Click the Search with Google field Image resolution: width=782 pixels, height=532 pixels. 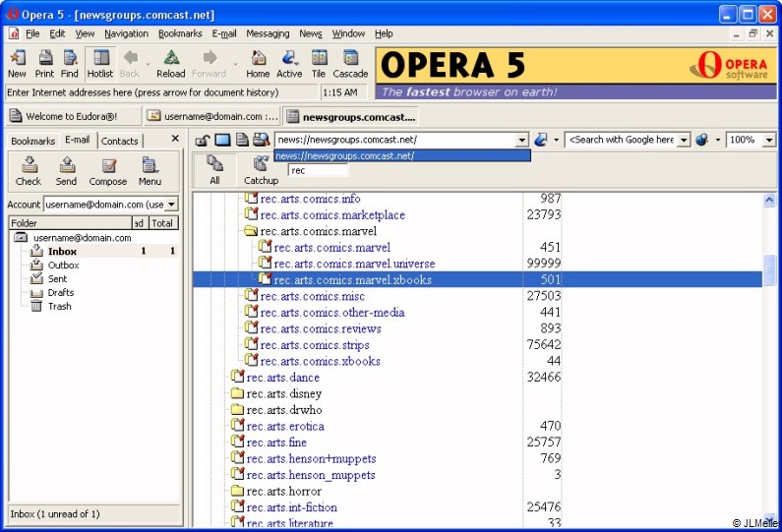[x=622, y=140]
